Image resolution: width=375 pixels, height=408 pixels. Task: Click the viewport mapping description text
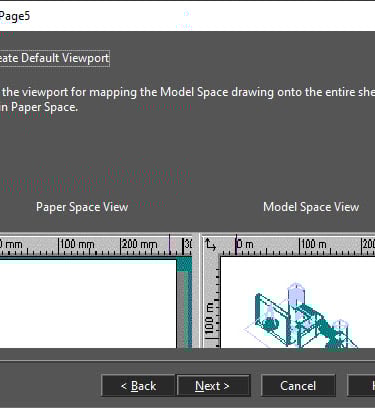tap(187, 99)
